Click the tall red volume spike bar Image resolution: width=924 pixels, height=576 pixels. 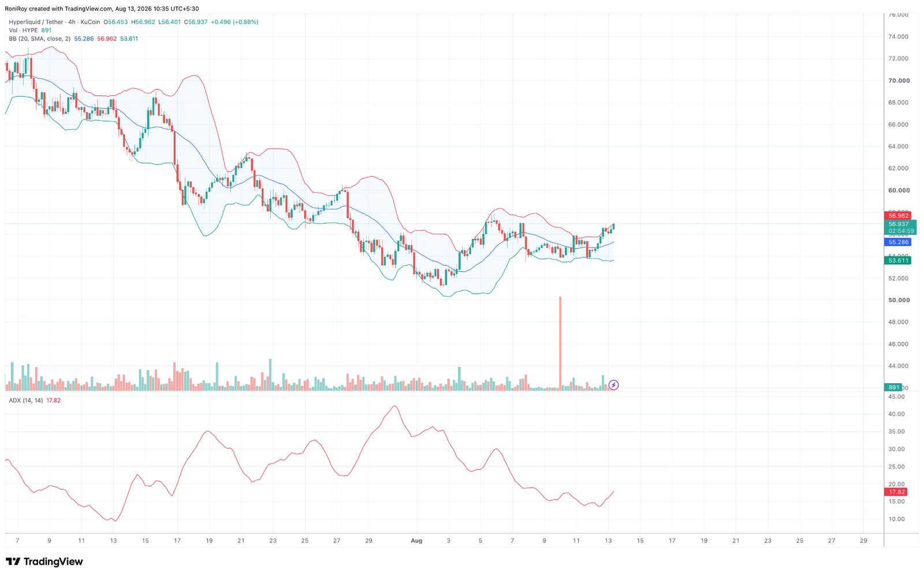(560, 343)
